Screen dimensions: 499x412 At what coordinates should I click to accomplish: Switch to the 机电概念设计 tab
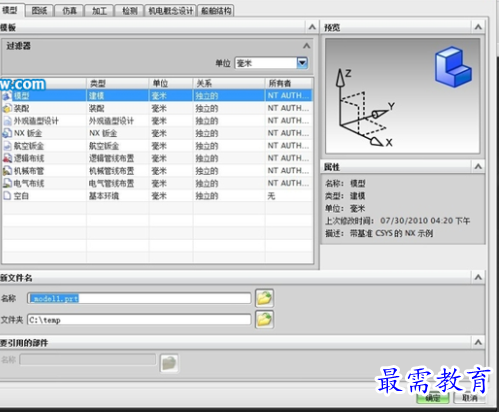(x=171, y=11)
